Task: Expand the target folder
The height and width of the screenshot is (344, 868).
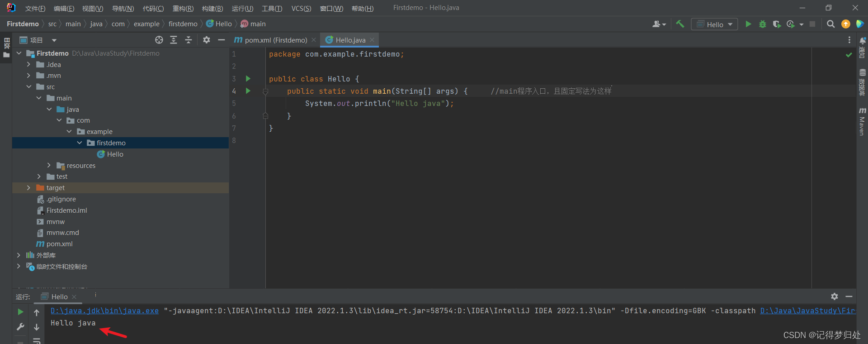Action: 28,188
